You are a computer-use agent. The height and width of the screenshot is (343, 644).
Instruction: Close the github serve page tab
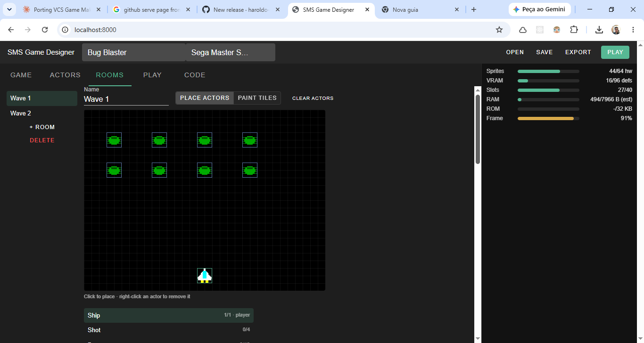pyautogui.click(x=188, y=9)
